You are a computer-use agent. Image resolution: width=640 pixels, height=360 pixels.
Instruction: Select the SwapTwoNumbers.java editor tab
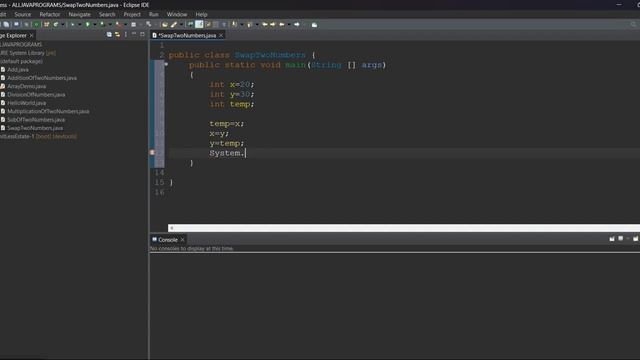tap(187, 36)
